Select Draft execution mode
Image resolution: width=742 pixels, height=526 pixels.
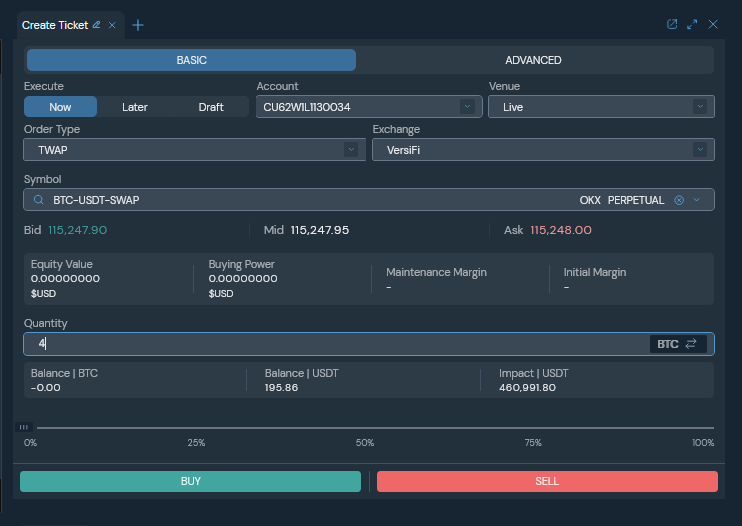click(211, 107)
